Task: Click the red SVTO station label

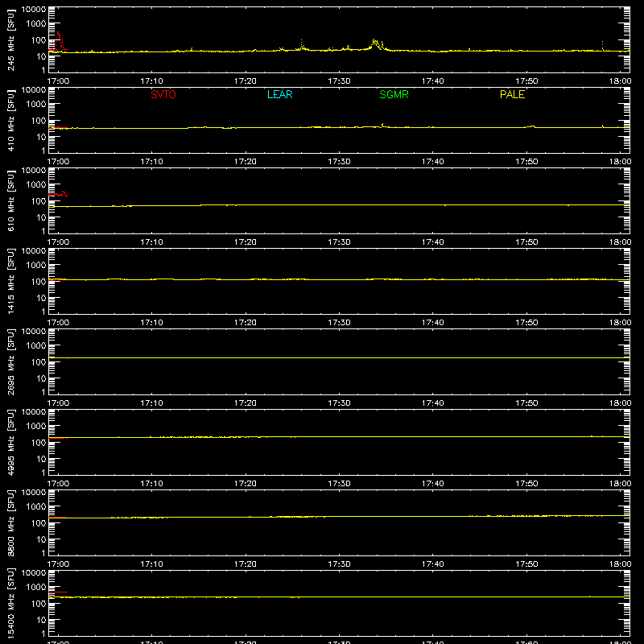Action: pos(163,94)
